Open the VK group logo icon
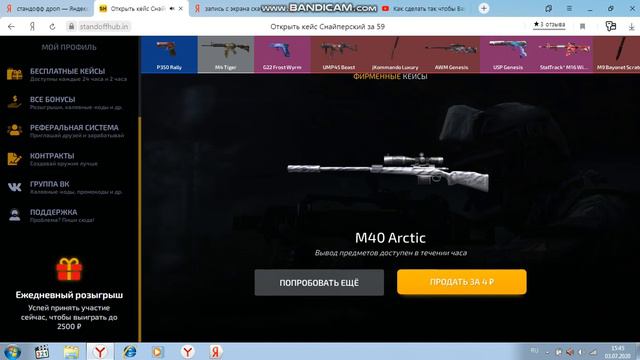The height and width of the screenshot is (360, 640). 14,187
